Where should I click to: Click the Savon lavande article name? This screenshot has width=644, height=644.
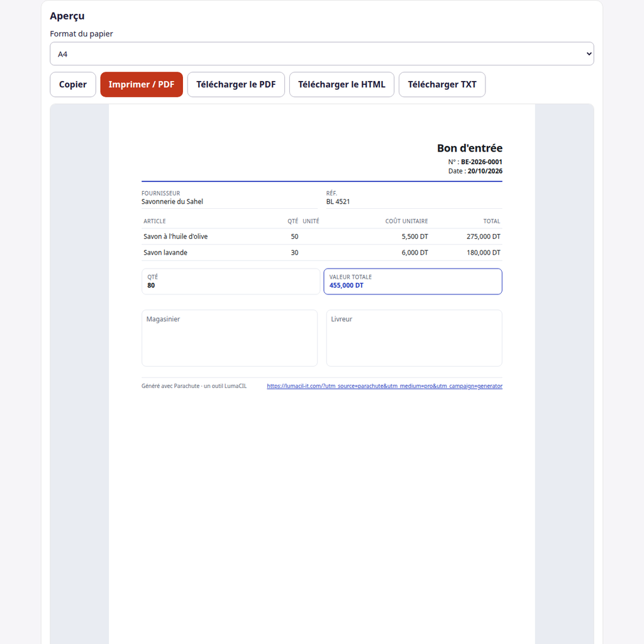(x=165, y=253)
